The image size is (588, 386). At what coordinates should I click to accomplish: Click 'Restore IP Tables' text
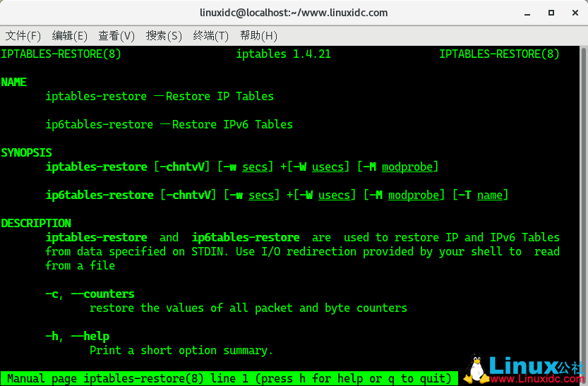[220, 96]
